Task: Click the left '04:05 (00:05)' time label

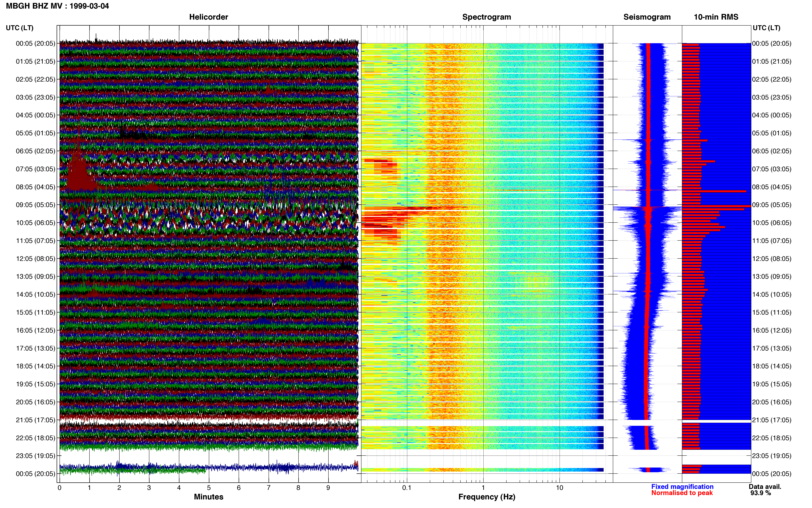Action: pyautogui.click(x=35, y=115)
